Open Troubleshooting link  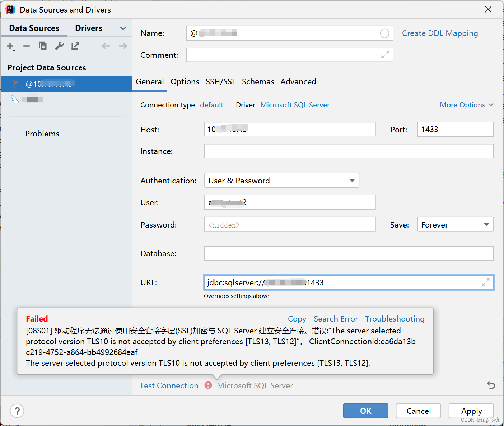[395, 319]
